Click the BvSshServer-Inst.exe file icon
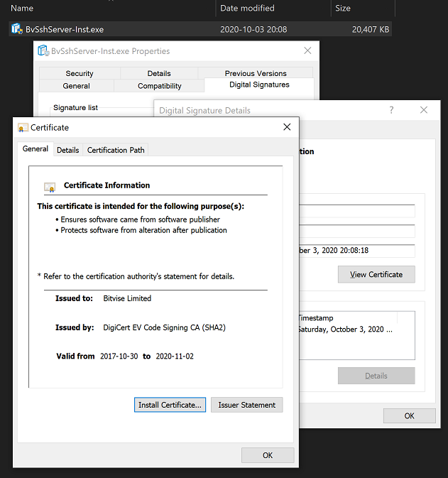The width and height of the screenshot is (448, 478). point(17,29)
